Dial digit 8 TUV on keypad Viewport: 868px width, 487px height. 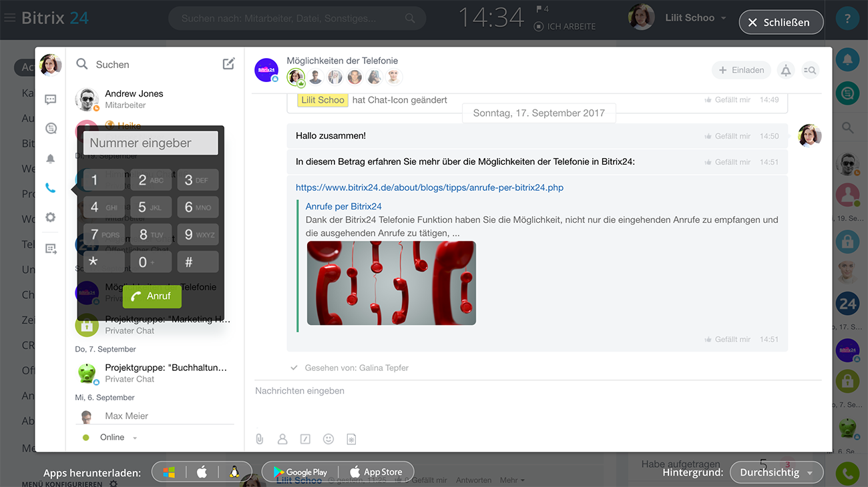(x=151, y=235)
